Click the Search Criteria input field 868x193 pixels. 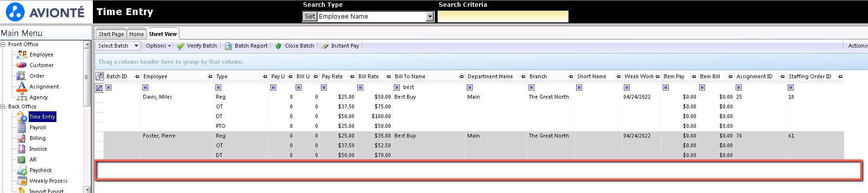pyautogui.click(x=503, y=17)
